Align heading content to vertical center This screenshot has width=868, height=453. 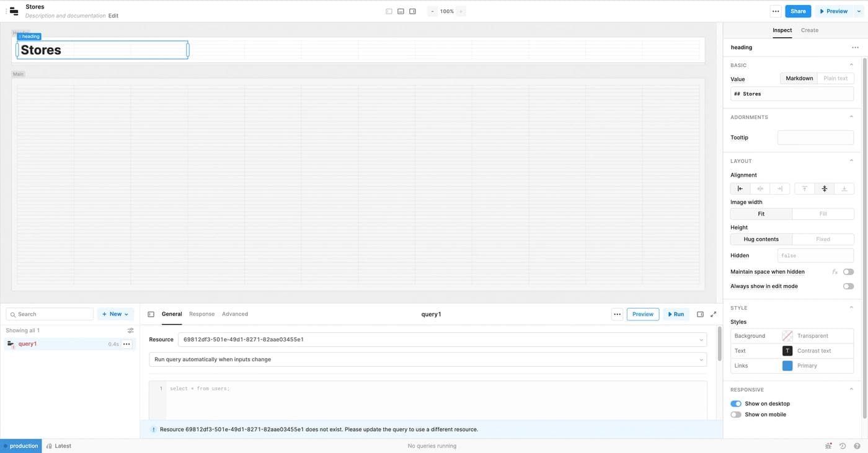(x=824, y=188)
